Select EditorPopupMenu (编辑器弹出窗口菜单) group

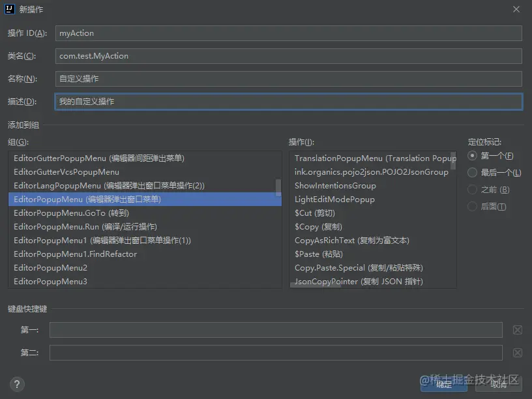(x=145, y=199)
